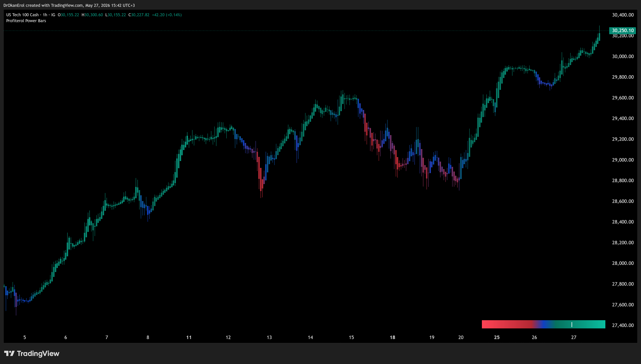This screenshot has height=364, width=641.
Task: Click the 29,000.00 price axis label
Action: 623,160
